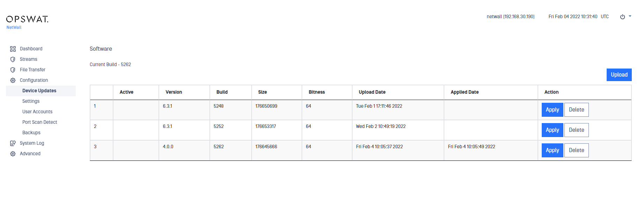Delete build 5248 entry

(x=576, y=110)
